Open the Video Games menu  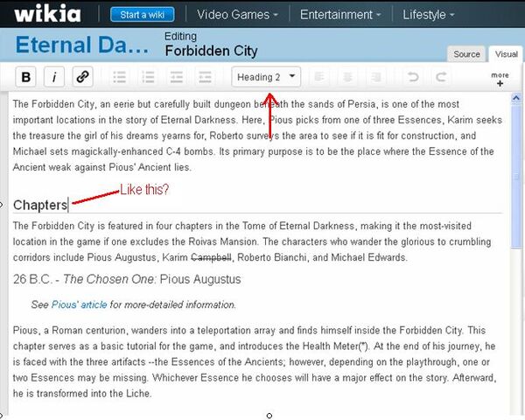(237, 15)
